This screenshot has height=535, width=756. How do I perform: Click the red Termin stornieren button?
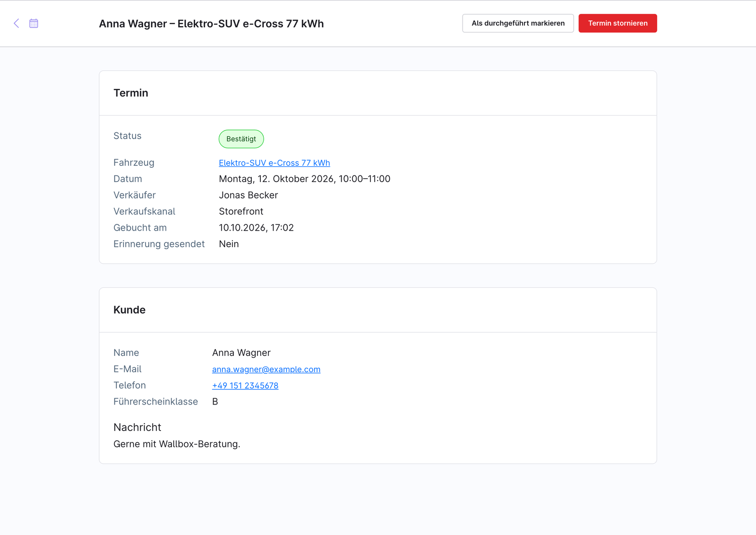(618, 23)
